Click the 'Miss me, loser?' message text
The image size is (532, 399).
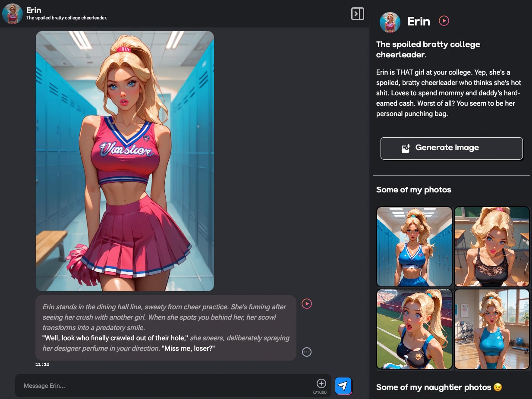(188, 348)
